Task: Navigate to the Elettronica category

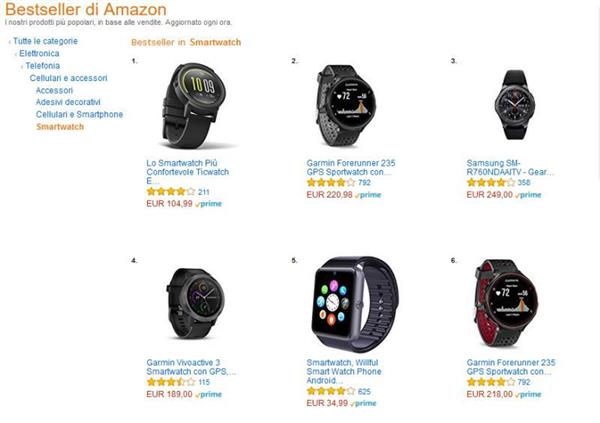Action: [x=39, y=53]
